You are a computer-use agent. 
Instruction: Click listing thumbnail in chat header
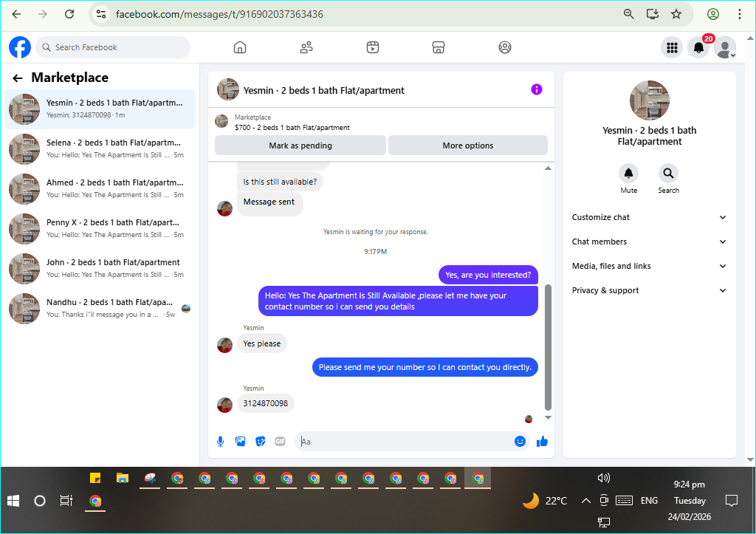(228, 89)
